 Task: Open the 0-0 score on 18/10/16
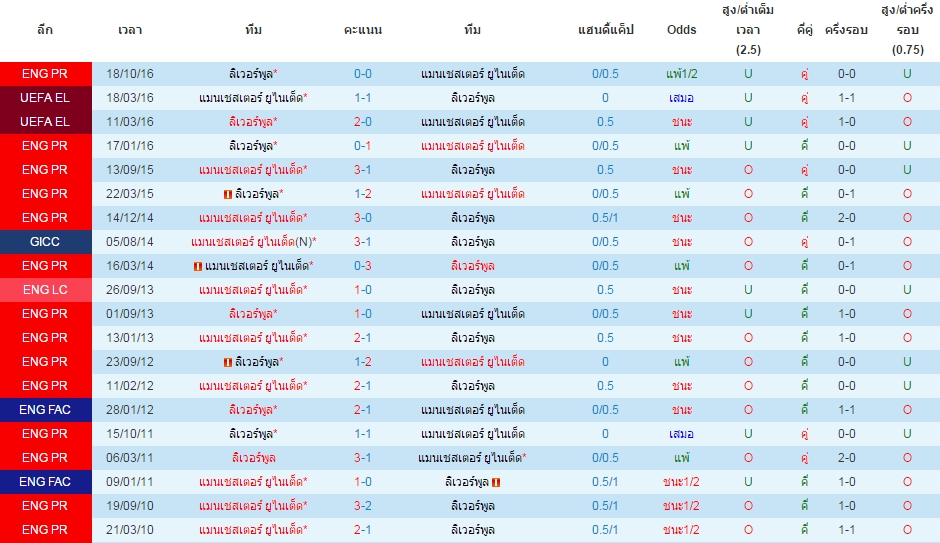(363, 74)
